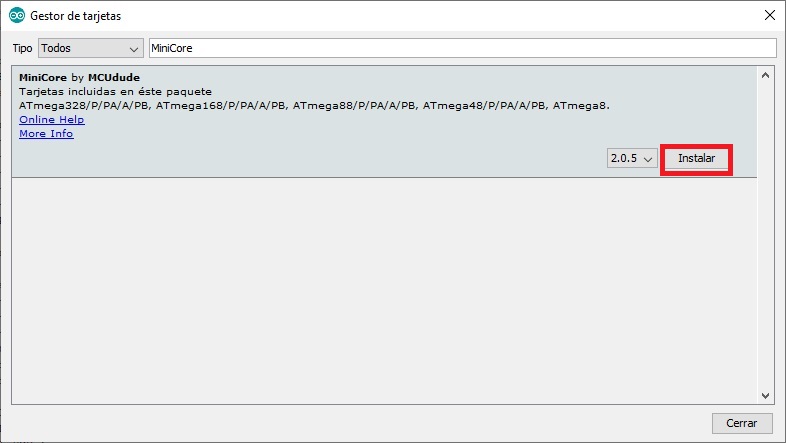
Task: Click the Cerrar button
Action: [x=741, y=423]
